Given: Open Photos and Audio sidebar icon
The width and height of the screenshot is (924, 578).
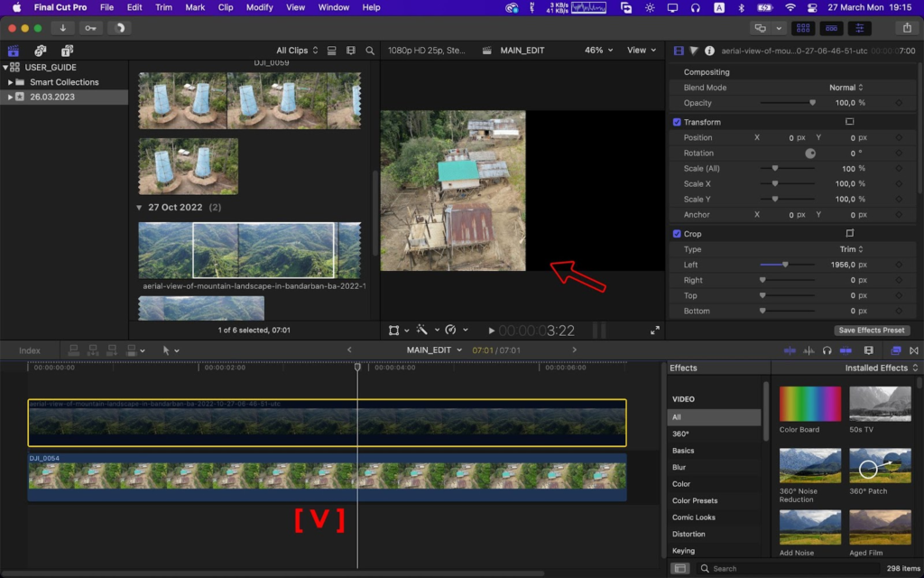Looking at the screenshot, I should click(x=40, y=51).
